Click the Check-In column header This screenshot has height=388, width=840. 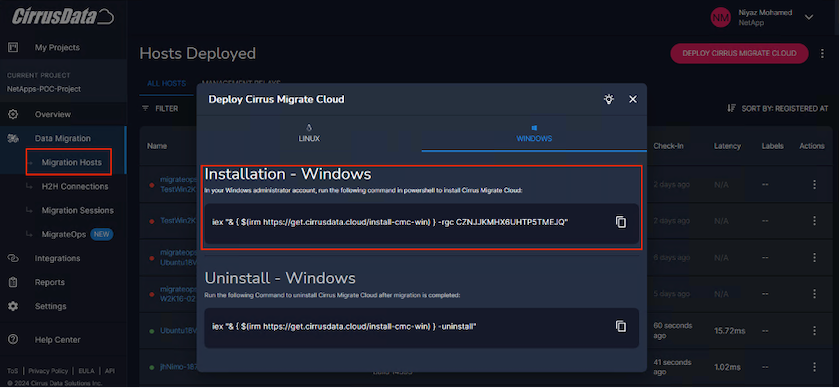coord(668,146)
